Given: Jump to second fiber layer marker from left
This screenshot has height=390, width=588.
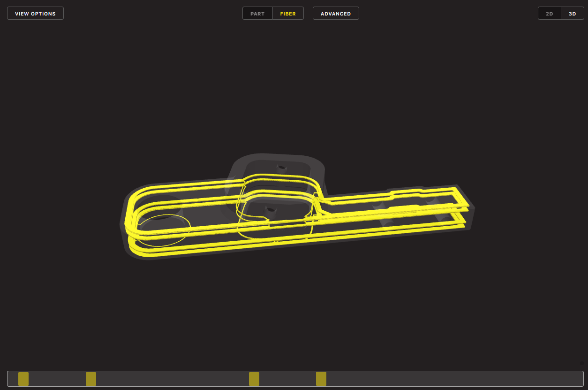Looking at the screenshot, I should (91, 379).
